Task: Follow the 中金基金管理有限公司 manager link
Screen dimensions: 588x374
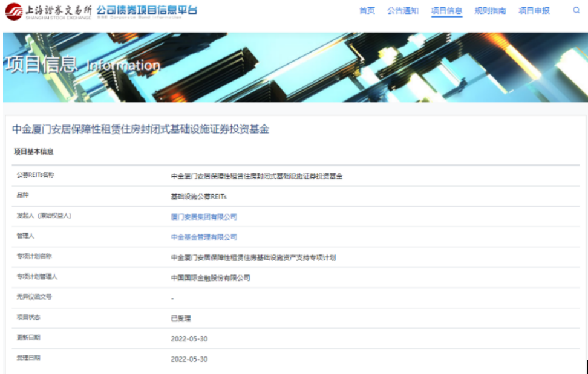Action: [x=204, y=237]
